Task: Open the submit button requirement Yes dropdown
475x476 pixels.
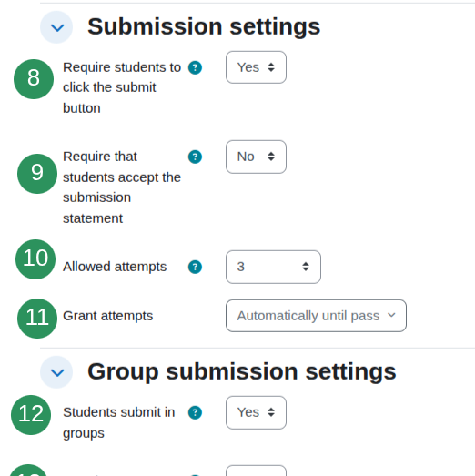Action: 257,67
